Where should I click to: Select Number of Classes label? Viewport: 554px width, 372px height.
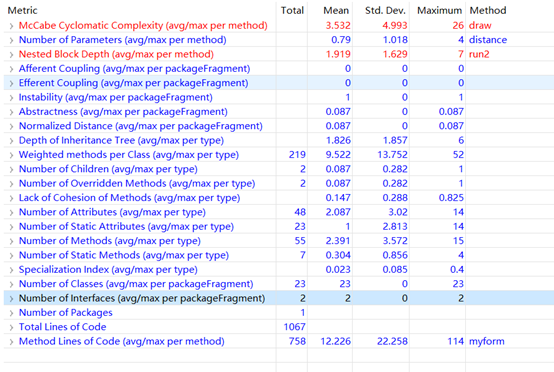(x=136, y=284)
